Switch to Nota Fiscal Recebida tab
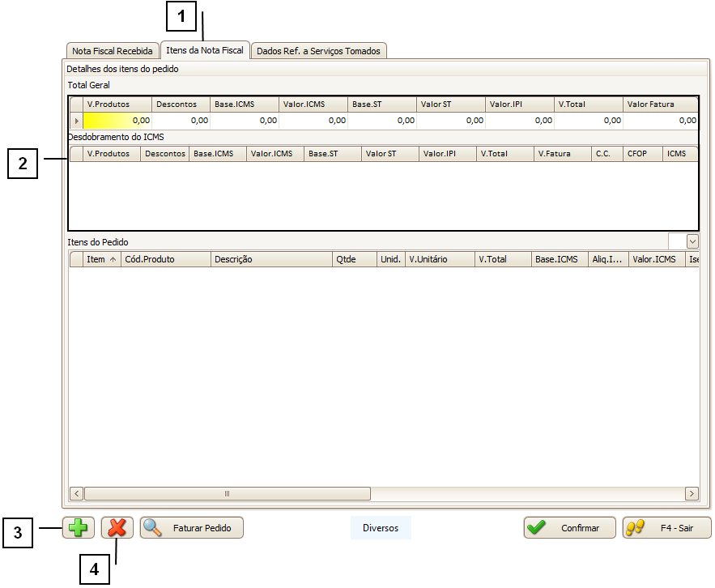The width and height of the screenshot is (715, 588). [x=112, y=51]
